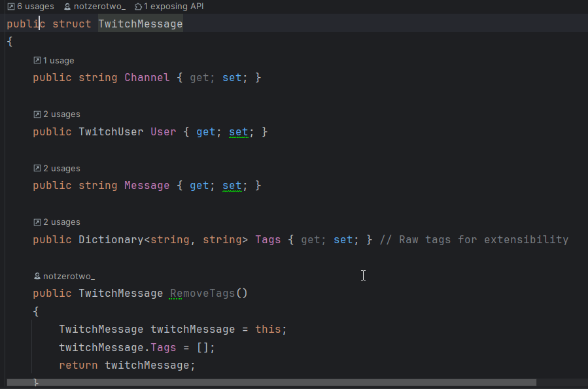Click the 'this' keyword
The image size is (588, 389).
coord(268,330)
